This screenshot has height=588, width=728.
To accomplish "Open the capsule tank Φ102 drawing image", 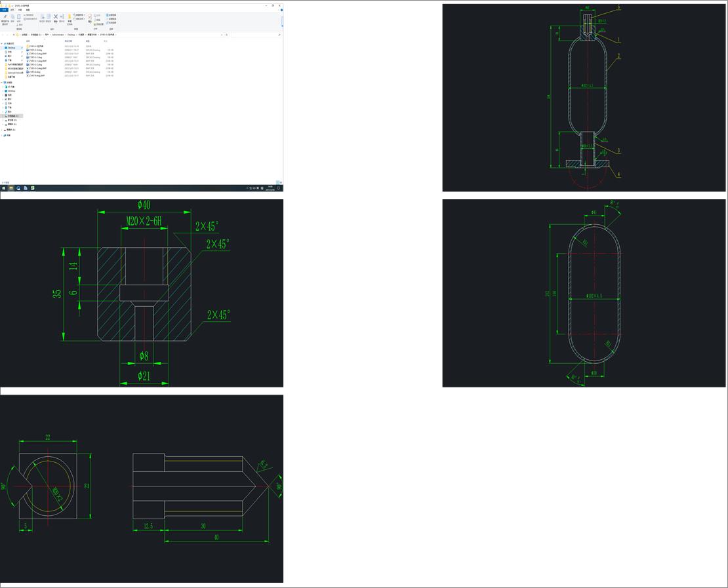I will point(584,293).
